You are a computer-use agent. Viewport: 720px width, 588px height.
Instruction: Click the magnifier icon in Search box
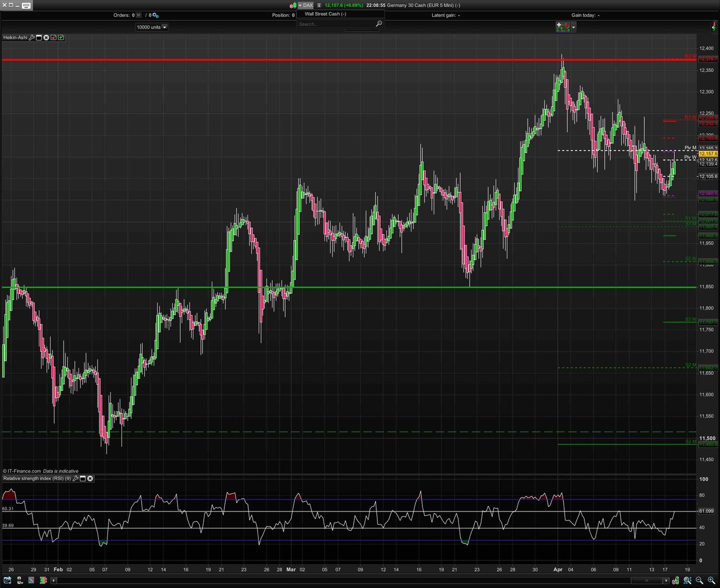tap(379, 24)
